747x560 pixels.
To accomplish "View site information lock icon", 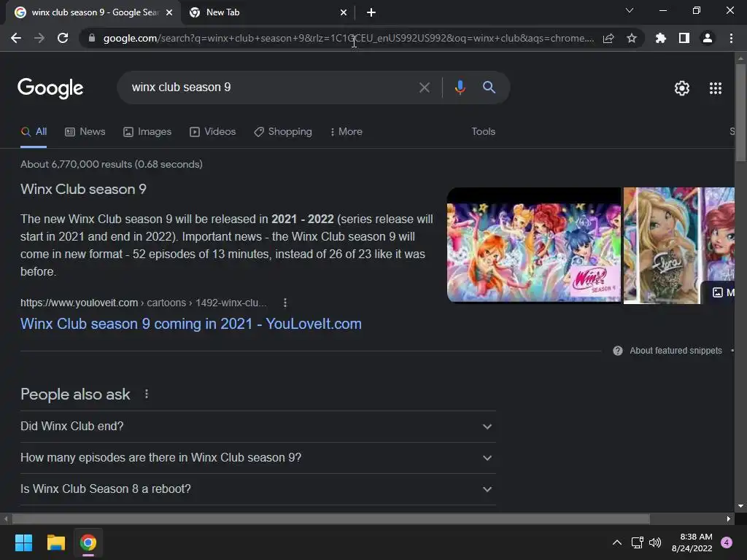I will click(92, 38).
